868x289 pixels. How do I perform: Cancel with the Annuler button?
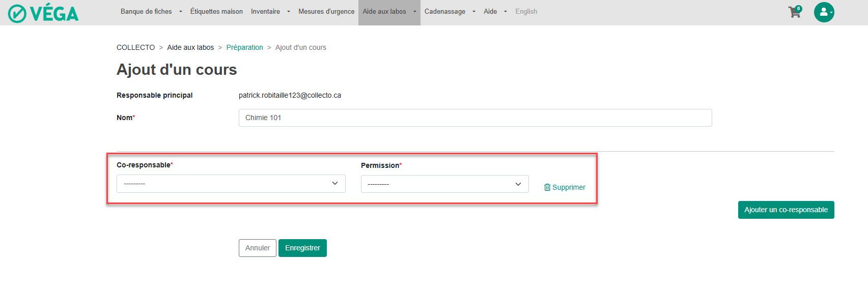(258, 248)
